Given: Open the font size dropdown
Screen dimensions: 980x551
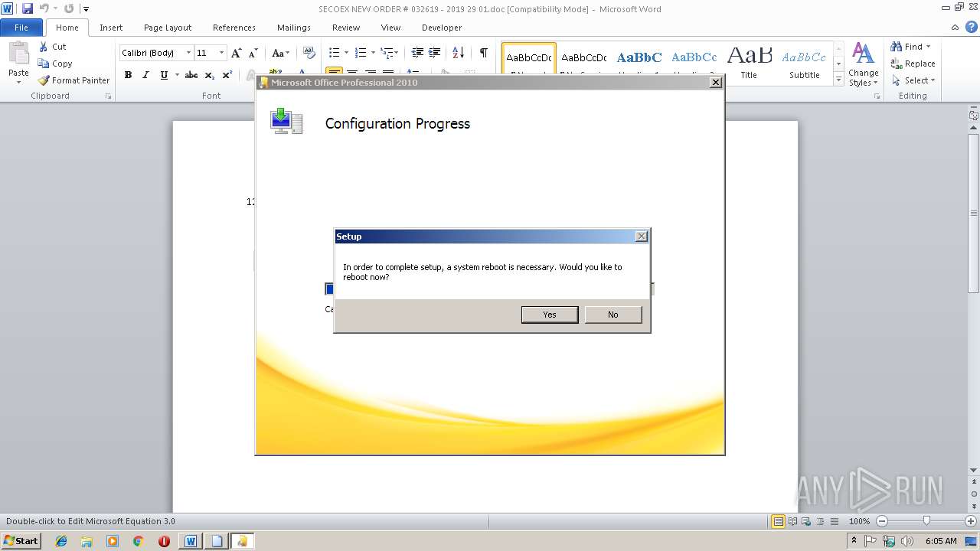Looking at the screenshot, I should [x=222, y=53].
